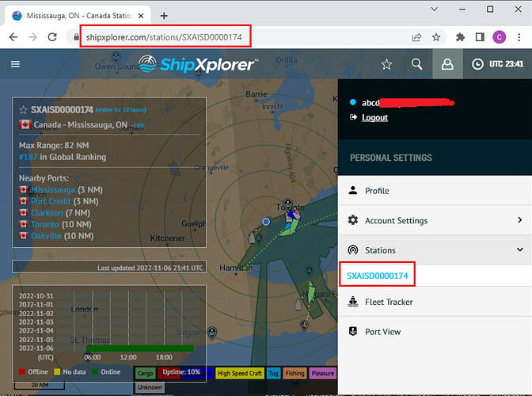The width and height of the screenshot is (532, 396).
Task: Toggle Unknown vessel filter
Action: (x=150, y=387)
